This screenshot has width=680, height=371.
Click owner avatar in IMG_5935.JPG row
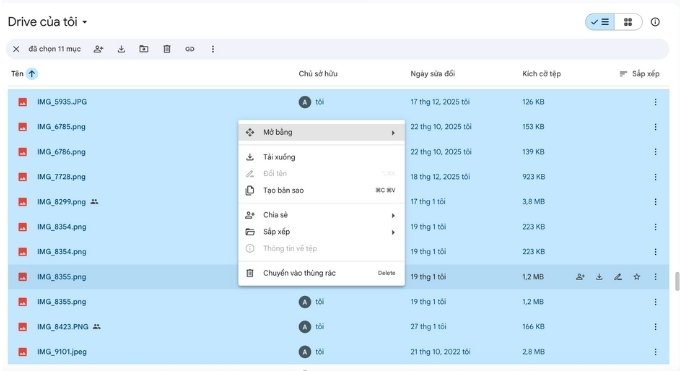tap(305, 102)
